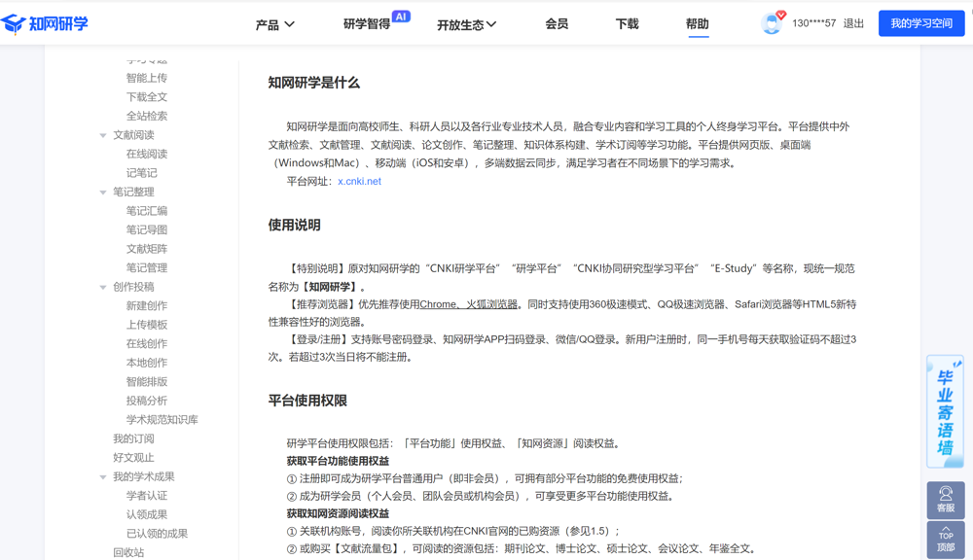Screen dimensions: 973x560
Task: Click the Chrome、火狐浏览器 underlined link
Action: [x=469, y=304]
